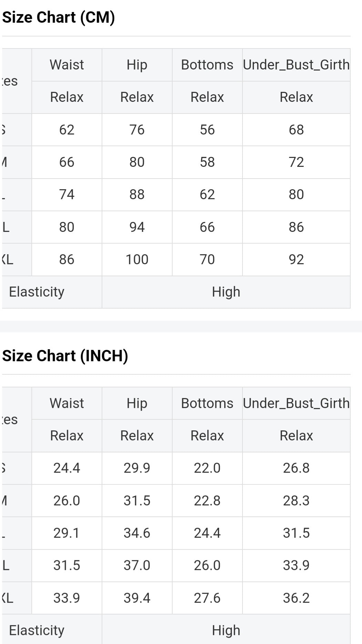Click the bottoms value 27.6 in INCH chart
362x644 pixels.
point(207,598)
